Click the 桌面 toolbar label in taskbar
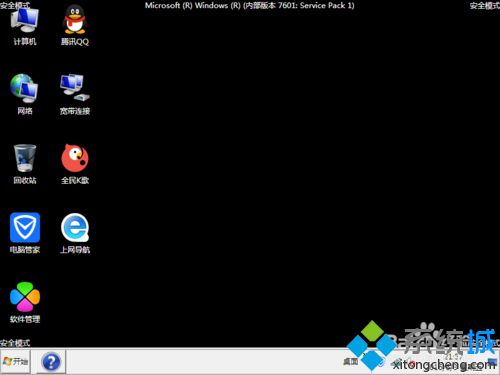 [x=350, y=361]
